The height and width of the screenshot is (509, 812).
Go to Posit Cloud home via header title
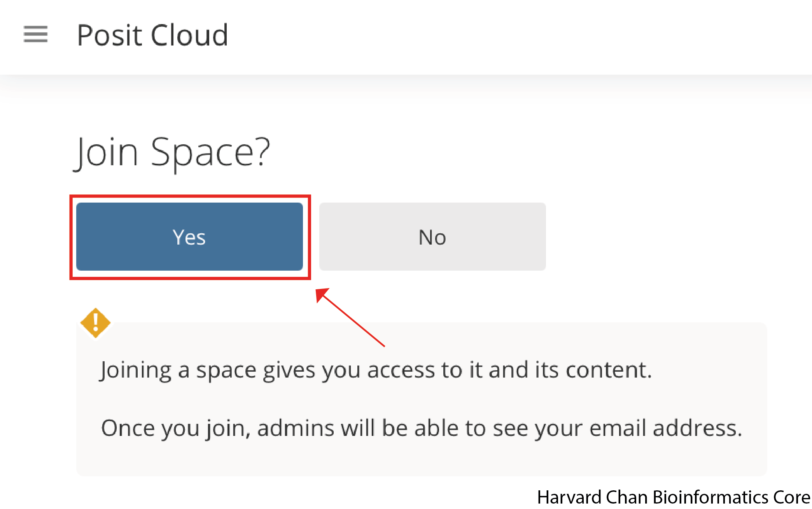152,35
